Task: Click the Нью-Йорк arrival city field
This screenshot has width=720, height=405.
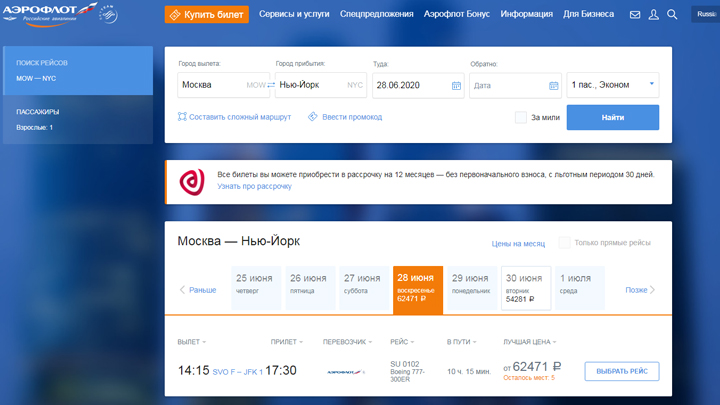Action: pyautogui.click(x=321, y=85)
